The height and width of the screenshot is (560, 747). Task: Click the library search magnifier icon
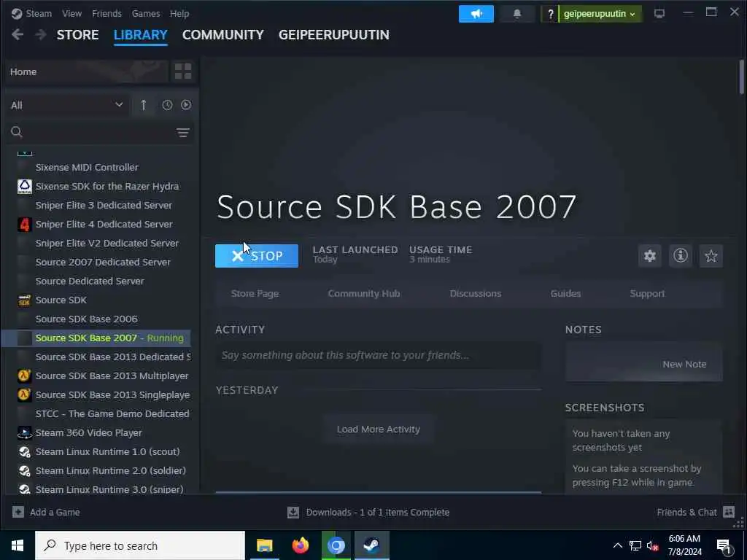coord(17,132)
